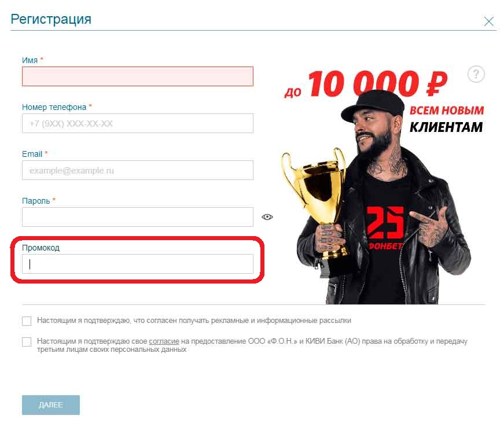Open the согласие link

[x=164, y=341]
